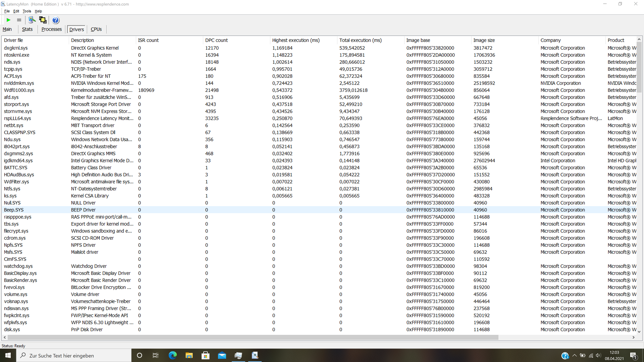Open the Tools menu
Viewport: 644px width, 362px height.
[x=27, y=11]
